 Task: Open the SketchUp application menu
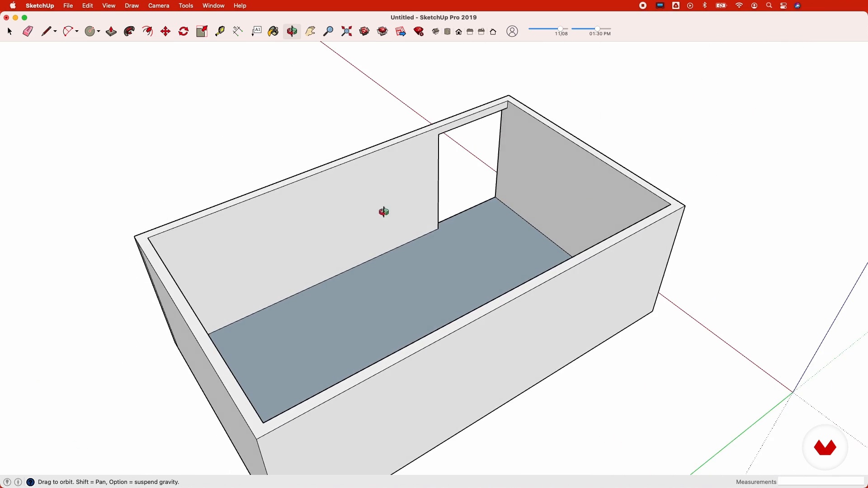pyautogui.click(x=40, y=6)
